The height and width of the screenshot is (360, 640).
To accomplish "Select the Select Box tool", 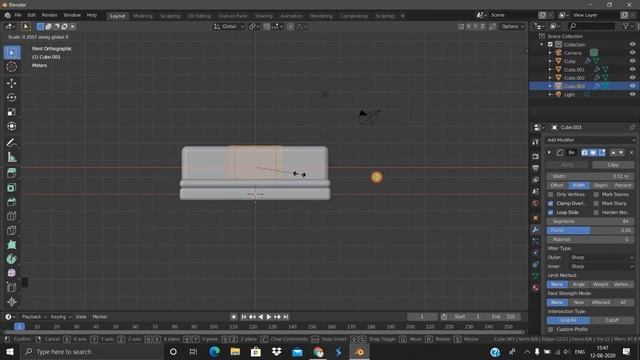I will 12,53.
